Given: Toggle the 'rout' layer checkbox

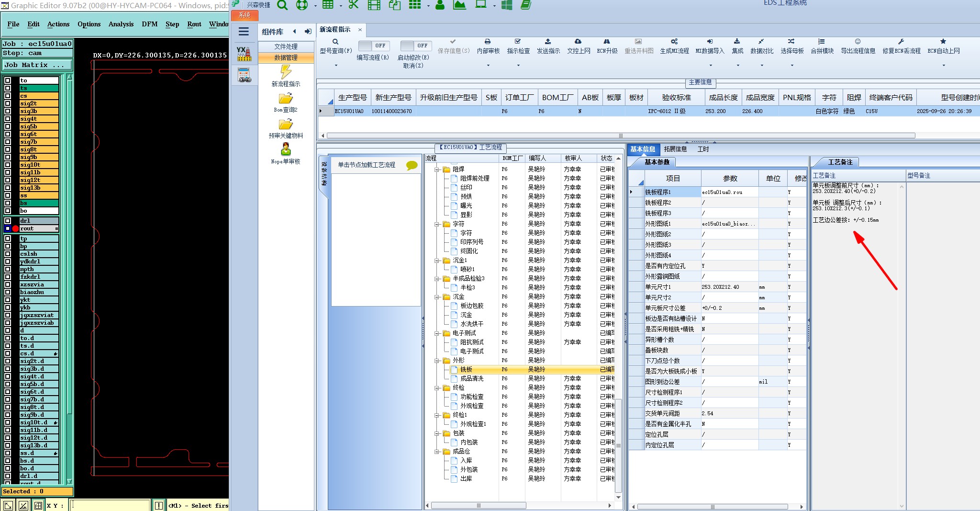Looking at the screenshot, I should [8, 228].
